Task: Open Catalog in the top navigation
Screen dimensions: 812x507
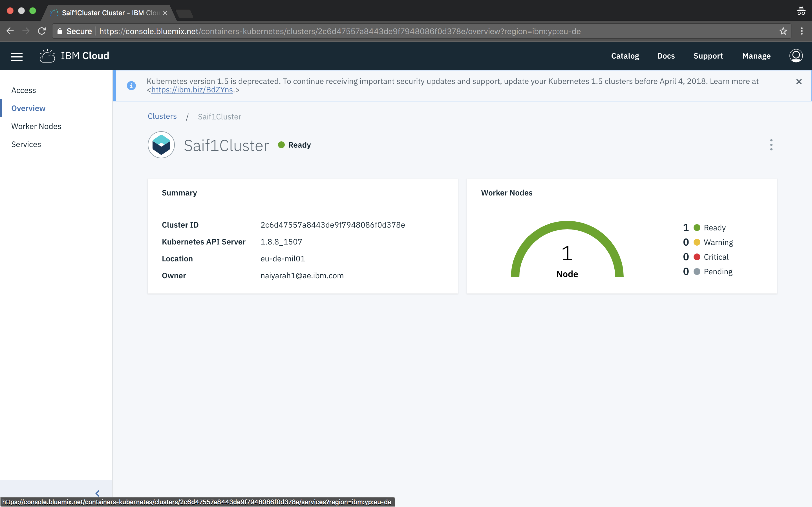Action: 625,56
